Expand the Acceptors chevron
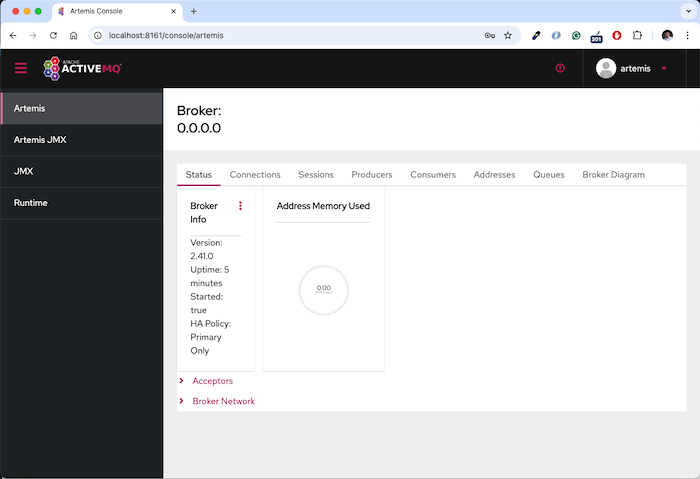The image size is (700, 479). click(x=181, y=381)
